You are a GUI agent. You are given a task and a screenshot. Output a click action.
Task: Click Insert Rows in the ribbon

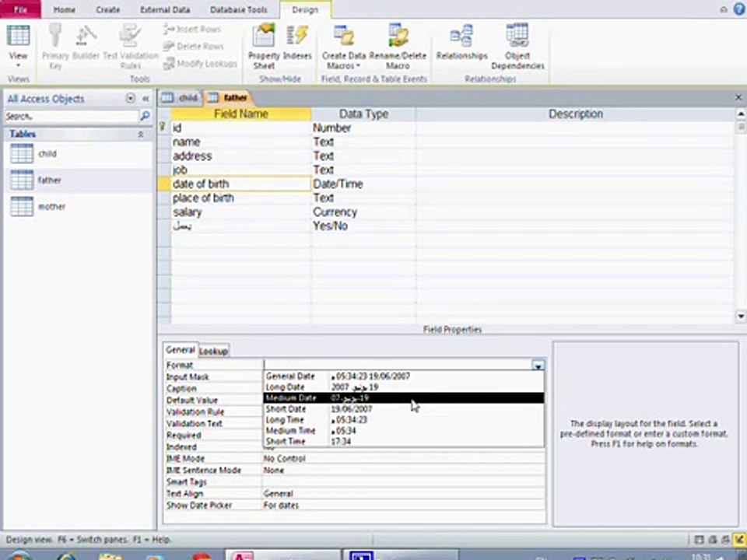click(x=192, y=30)
